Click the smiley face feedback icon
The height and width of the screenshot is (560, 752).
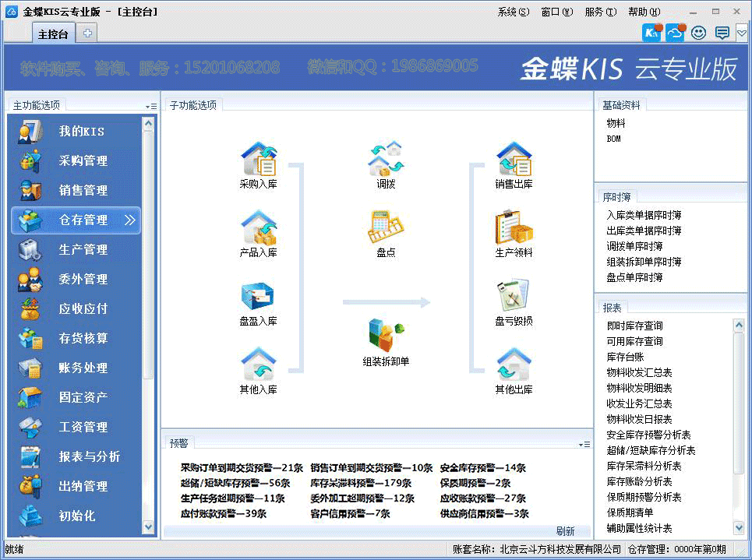click(x=698, y=33)
